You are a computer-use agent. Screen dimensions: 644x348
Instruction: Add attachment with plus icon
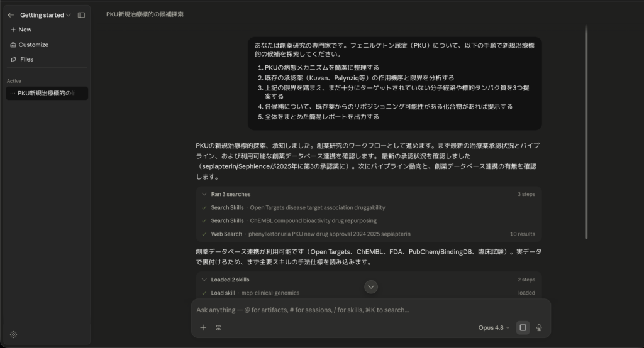pos(203,327)
